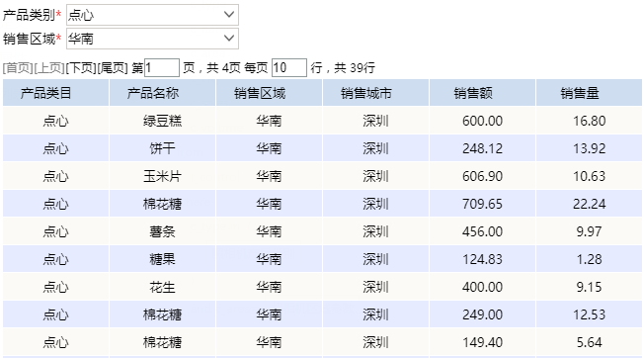Click sales amount 149.40 cell
This screenshot has height=358, width=644.
click(x=482, y=342)
